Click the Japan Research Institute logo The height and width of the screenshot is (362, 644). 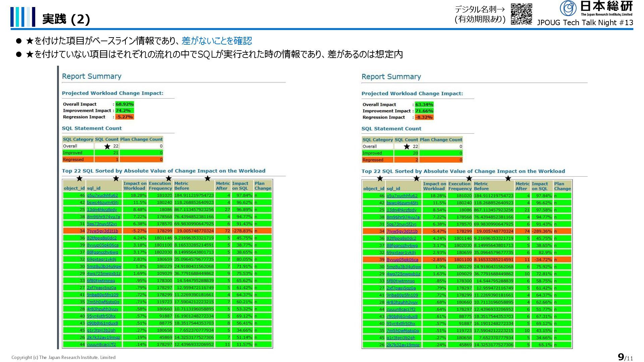596,8
